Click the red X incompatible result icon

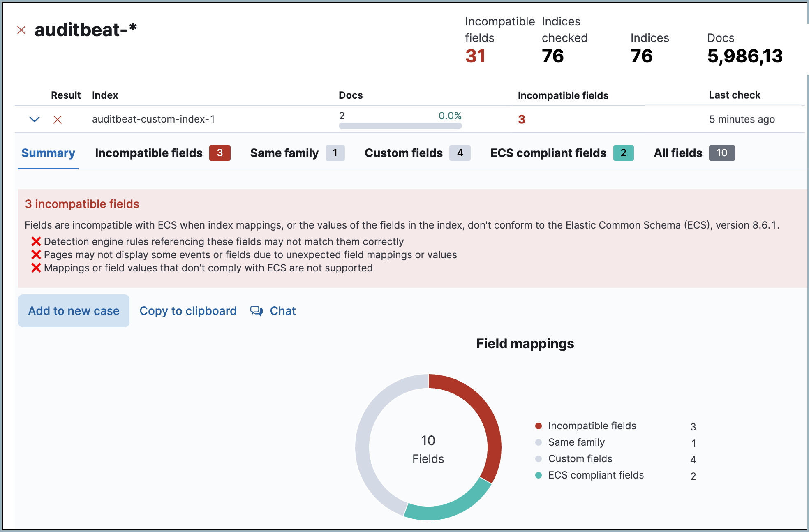[58, 119]
